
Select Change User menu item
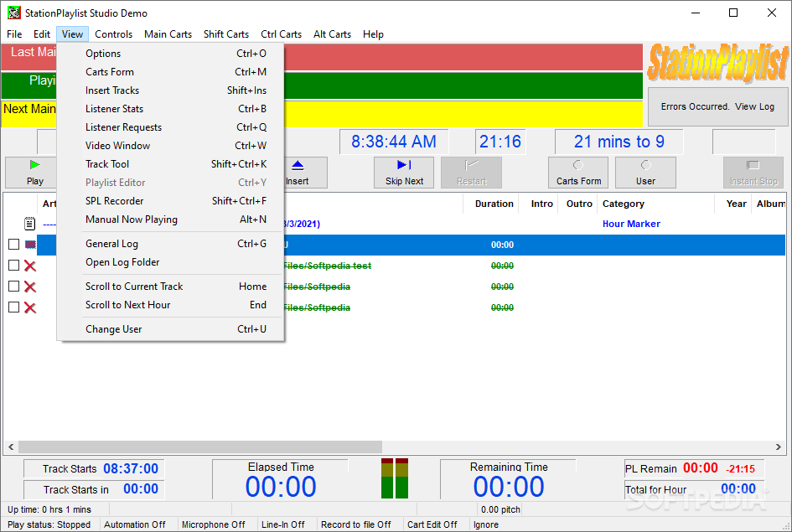point(171,329)
